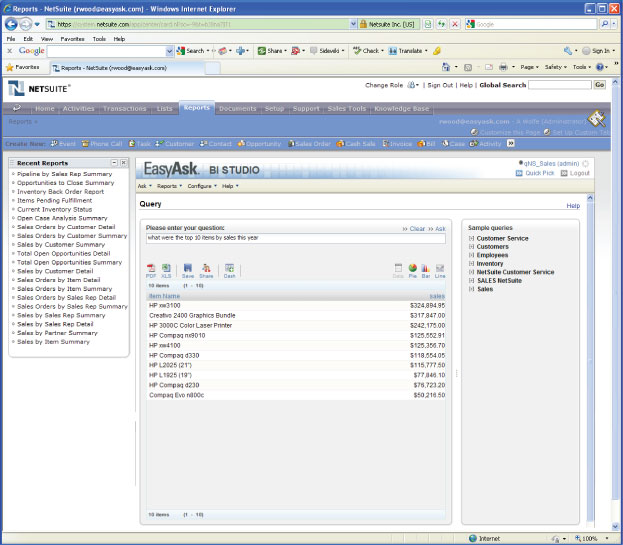The image size is (623, 545).
Task: Create new Phone Call
Action: tap(102, 144)
